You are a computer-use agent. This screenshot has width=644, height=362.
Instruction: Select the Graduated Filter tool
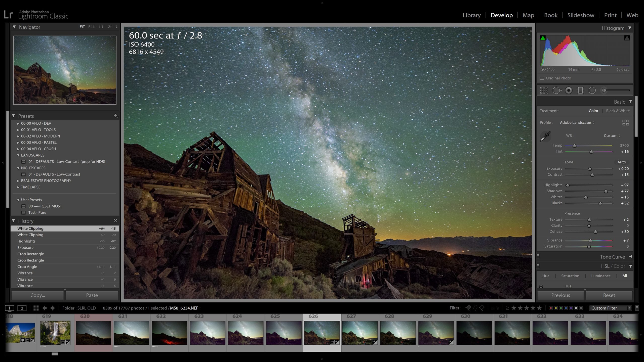coord(580,90)
